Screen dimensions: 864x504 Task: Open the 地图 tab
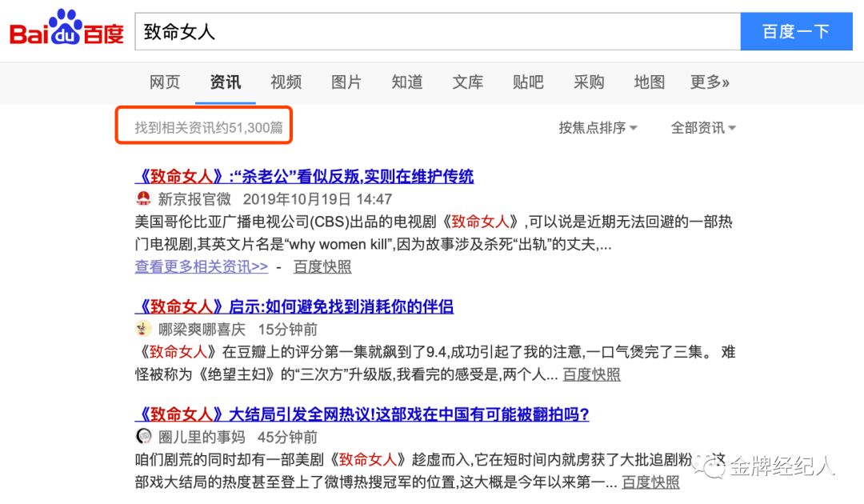click(x=650, y=82)
